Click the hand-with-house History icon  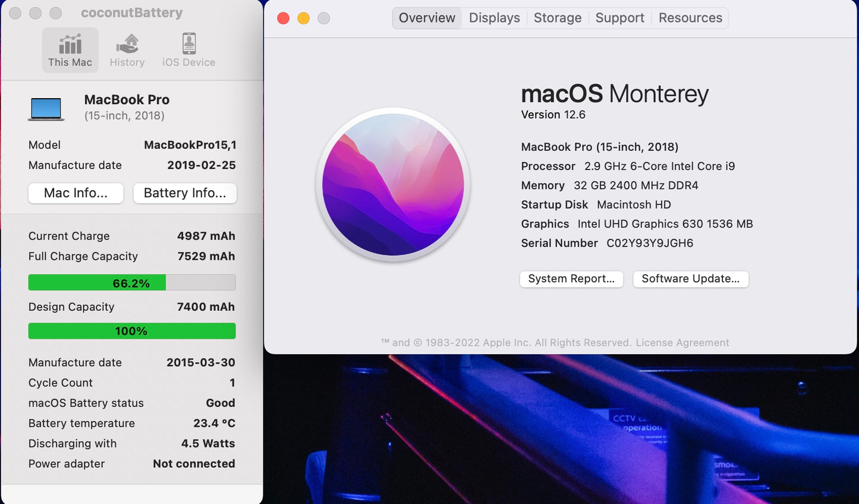point(127,42)
